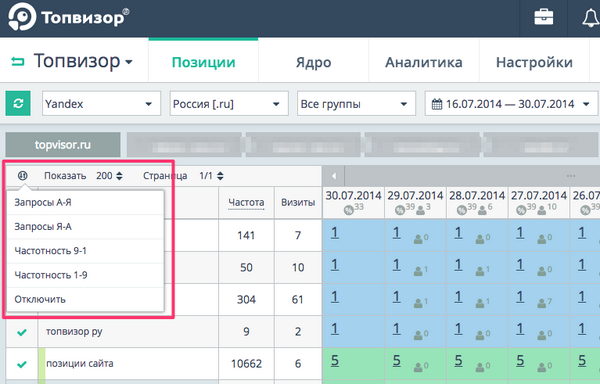Click the visitors icon under 28.07.2014
The image size is (600, 384).
click(482, 210)
